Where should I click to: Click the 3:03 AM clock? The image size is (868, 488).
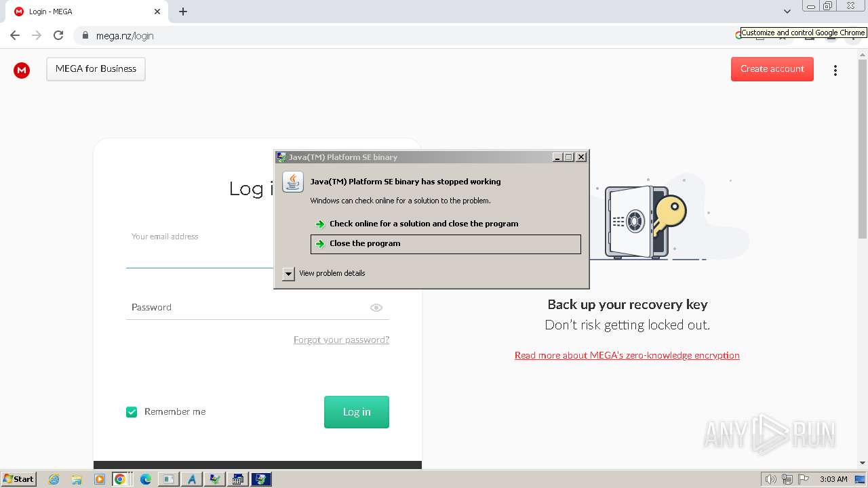pos(833,479)
